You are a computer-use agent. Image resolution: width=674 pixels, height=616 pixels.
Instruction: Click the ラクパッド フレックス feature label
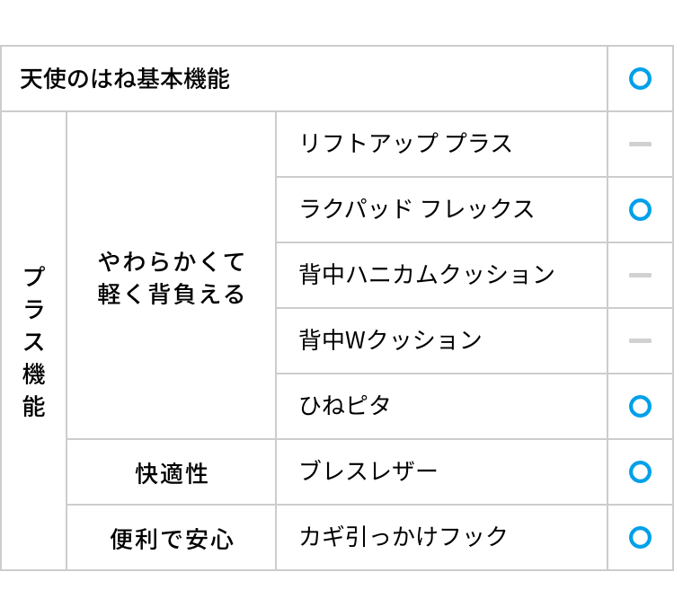pyautogui.click(x=417, y=209)
